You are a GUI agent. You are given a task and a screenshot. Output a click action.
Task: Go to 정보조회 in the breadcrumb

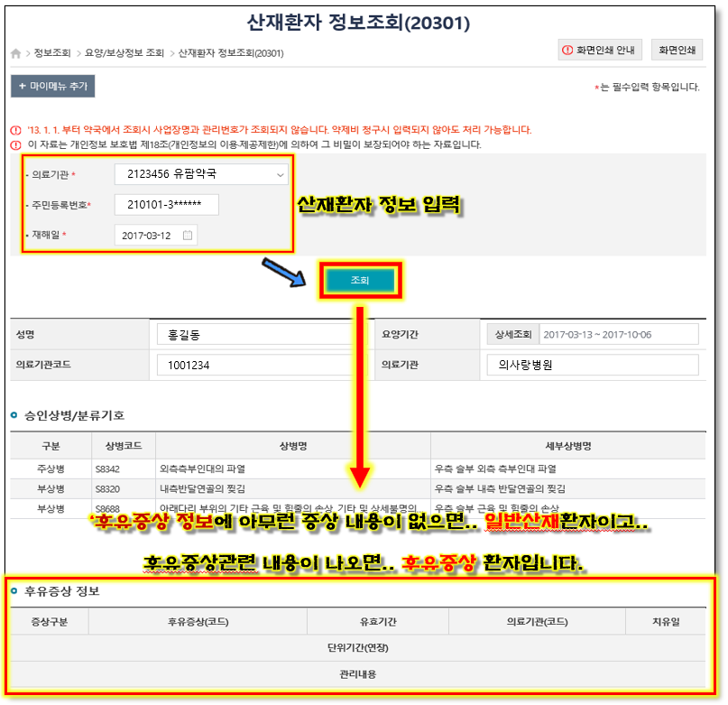pyautogui.click(x=51, y=53)
